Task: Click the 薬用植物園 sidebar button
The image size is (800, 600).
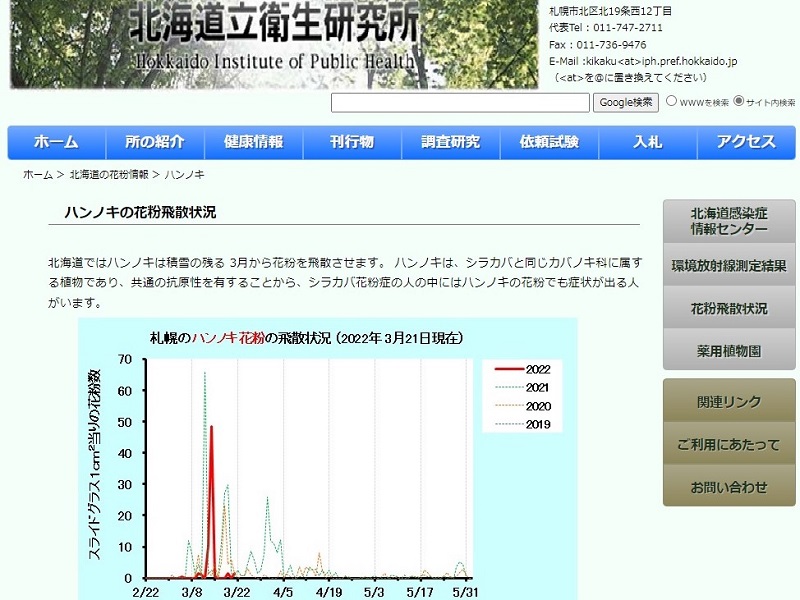Action: coord(729,351)
